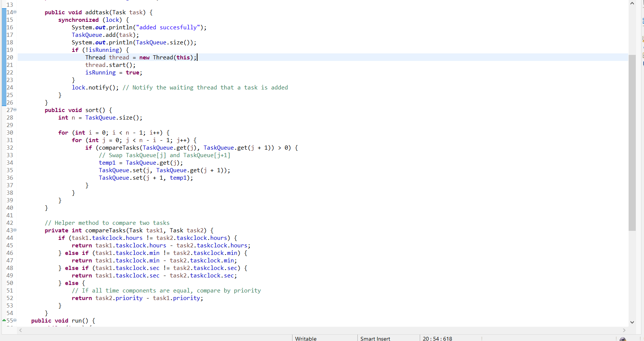
Task: Collapse the sort method fold marker at line 27
Action: pyautogui.click(x=15, y=110)
